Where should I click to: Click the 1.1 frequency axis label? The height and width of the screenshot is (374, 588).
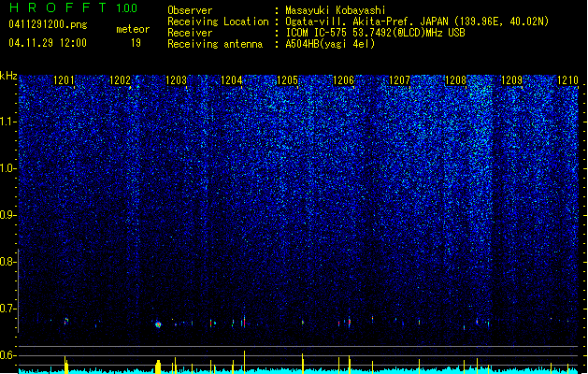point(8,122)
